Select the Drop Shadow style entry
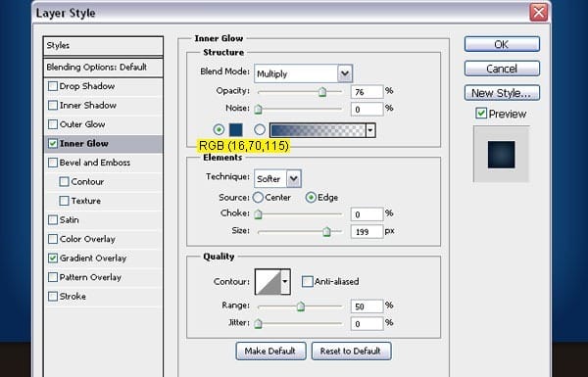 (103, 86)
